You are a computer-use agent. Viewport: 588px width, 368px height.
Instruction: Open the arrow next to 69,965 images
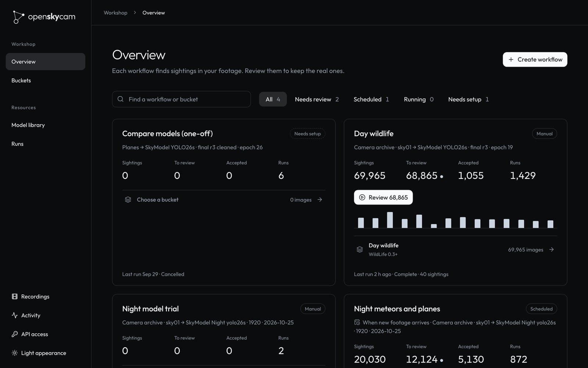(x=551, y=250)
